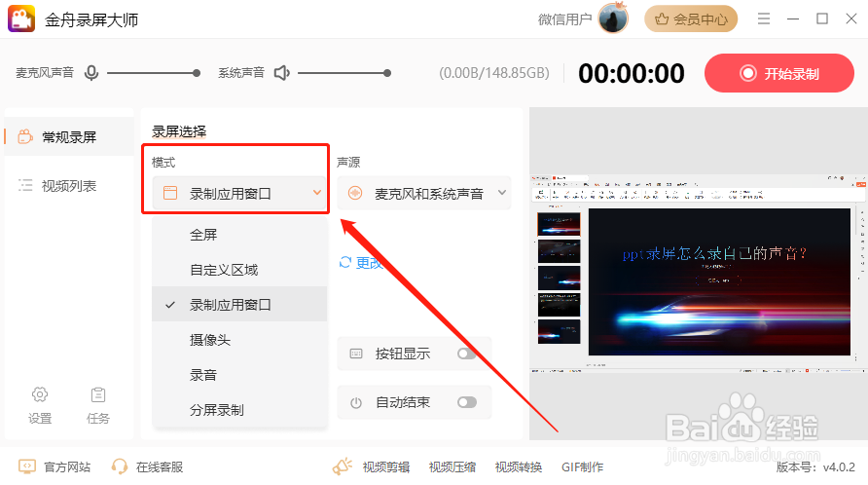Click the 在线客服 headset icon
This screenshot has height=485, width=868.
click(119, 466)
